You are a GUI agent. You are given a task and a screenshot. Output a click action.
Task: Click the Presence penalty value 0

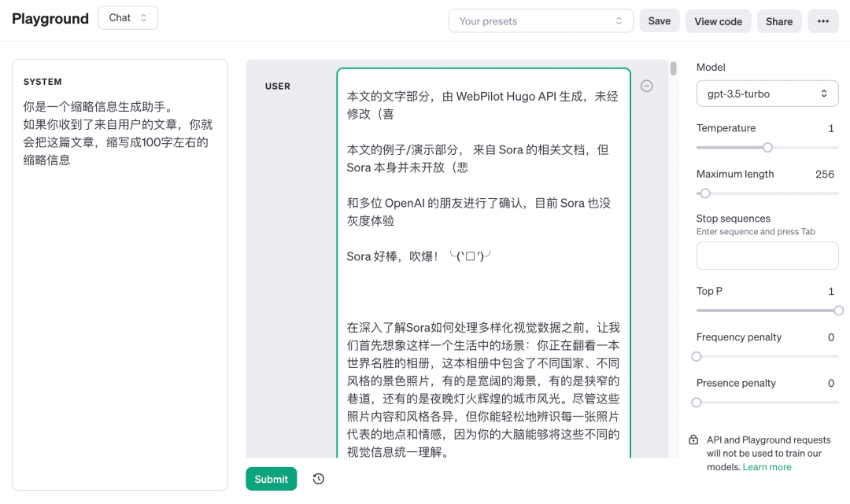click(x=830, y=383)
